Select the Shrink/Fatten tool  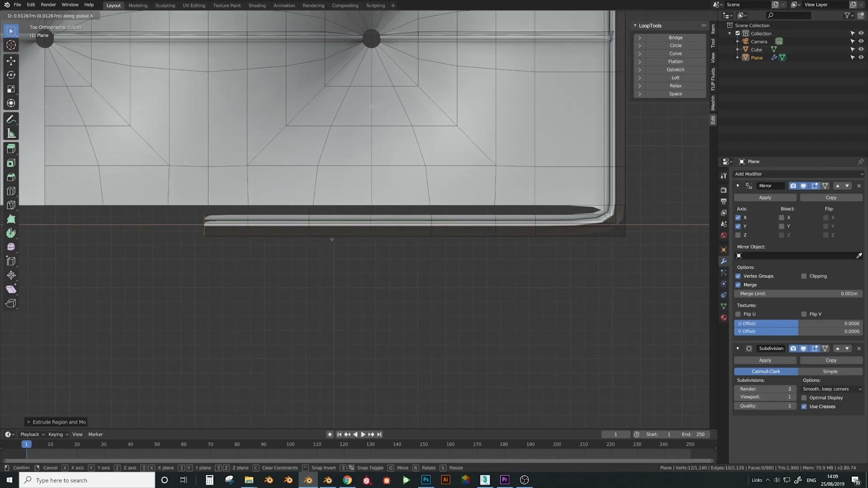point(11,275)
